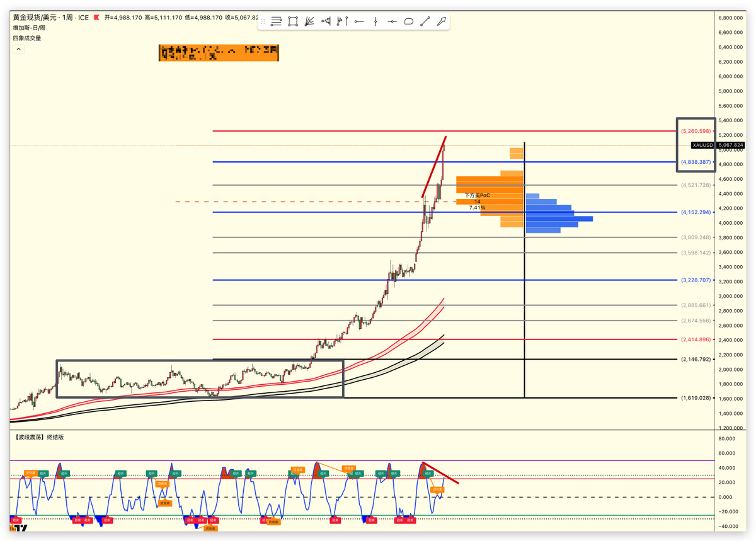Select the 维加斯-日/周 indicator legend
Image resolution: width=756 pixels, height=541 pixels.
29,28
